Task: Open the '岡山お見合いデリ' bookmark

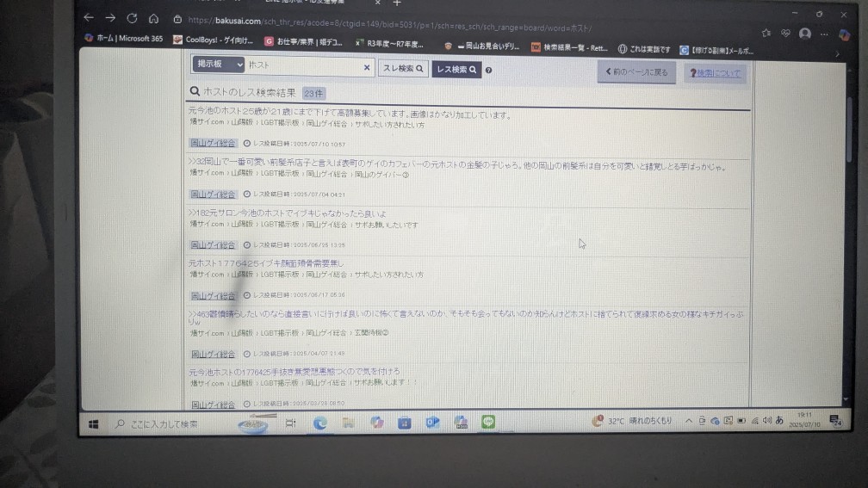Action: tap(482, 46)
